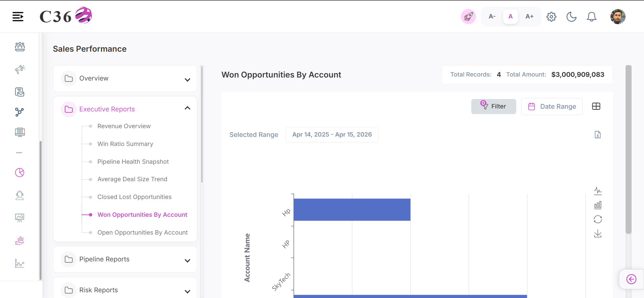Select Won Opportunities By Account report
Screen dimensions: 644x298
pos(143,215)
